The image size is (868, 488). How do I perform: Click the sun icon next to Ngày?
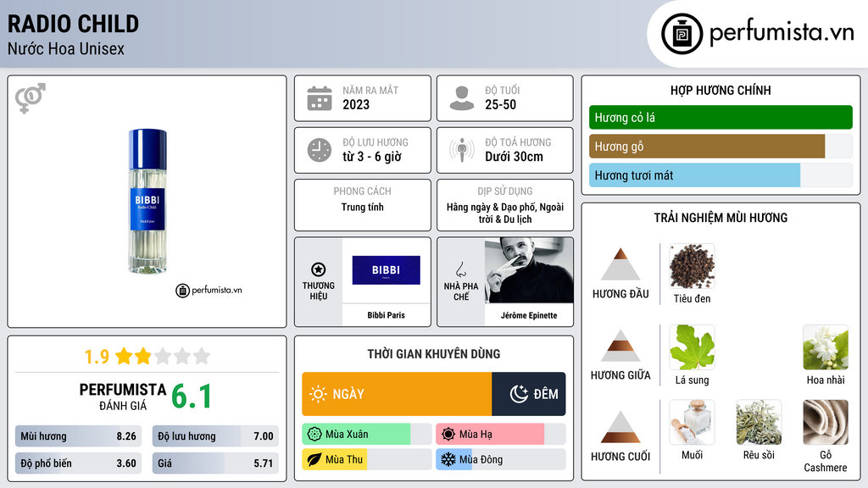click(319, 394)
